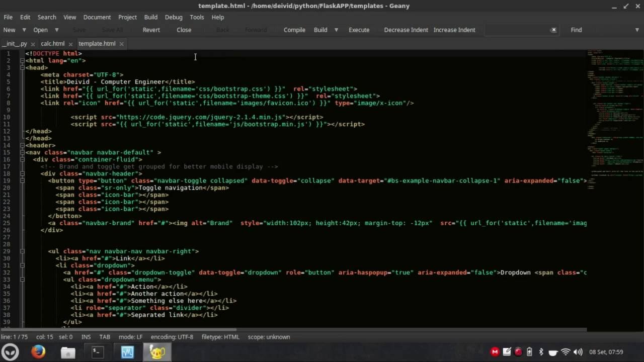Open the system menu launcher in the taskbar
Screen dimensions: 644x362
click(10, 352)
